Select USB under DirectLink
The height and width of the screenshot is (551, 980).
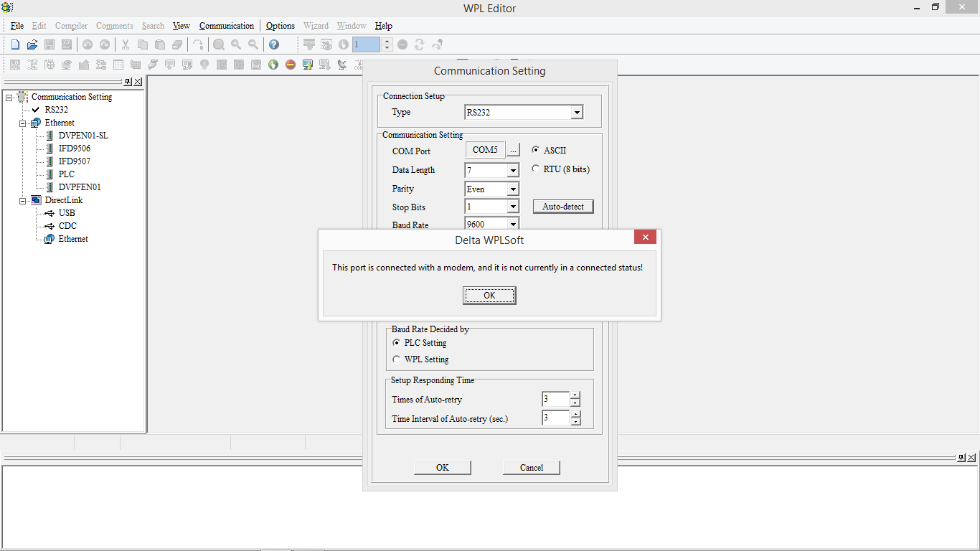(67, 213)
